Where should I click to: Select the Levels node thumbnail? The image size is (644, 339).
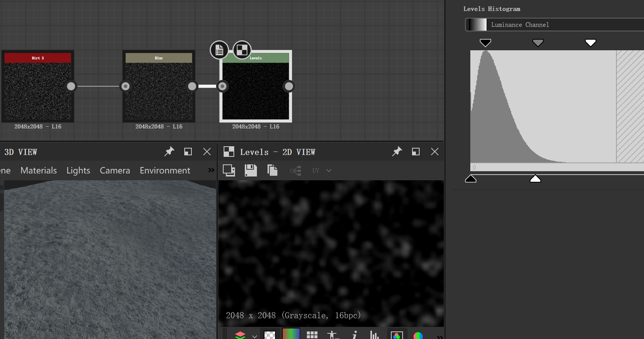[256, 91]
